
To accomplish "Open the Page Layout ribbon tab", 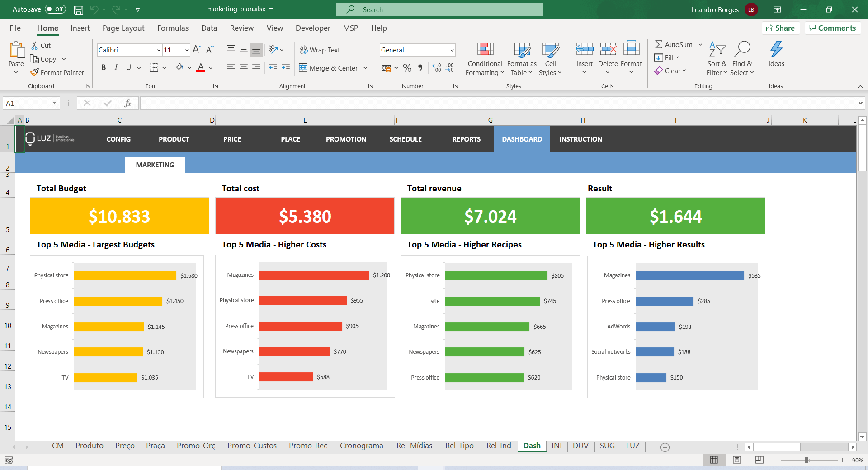I will [x=123, y=28].
